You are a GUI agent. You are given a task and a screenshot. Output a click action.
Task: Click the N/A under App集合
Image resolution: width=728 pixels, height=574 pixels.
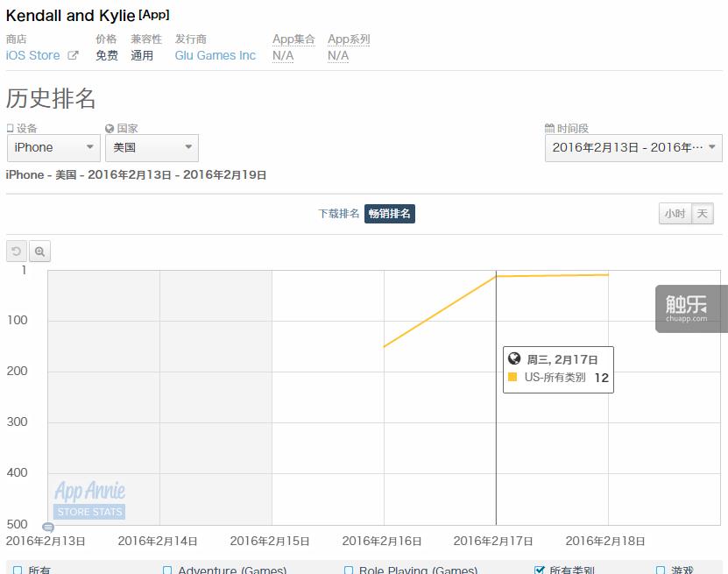tap(283, 56)
